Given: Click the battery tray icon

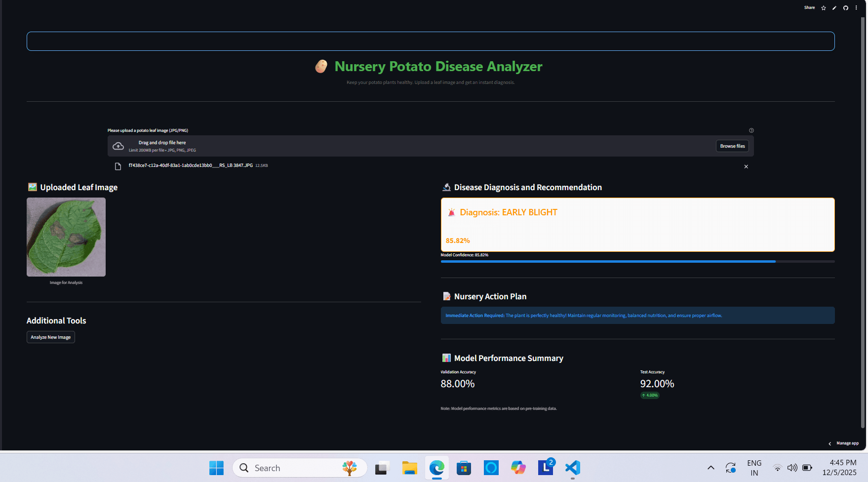Looking at the screenshot, I should [807, 468].
